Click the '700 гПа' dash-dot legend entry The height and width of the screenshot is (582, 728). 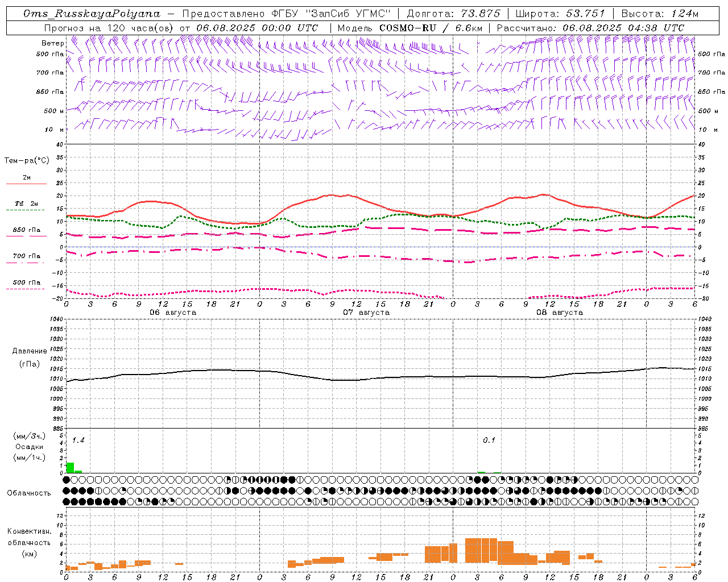coord(27,256)
